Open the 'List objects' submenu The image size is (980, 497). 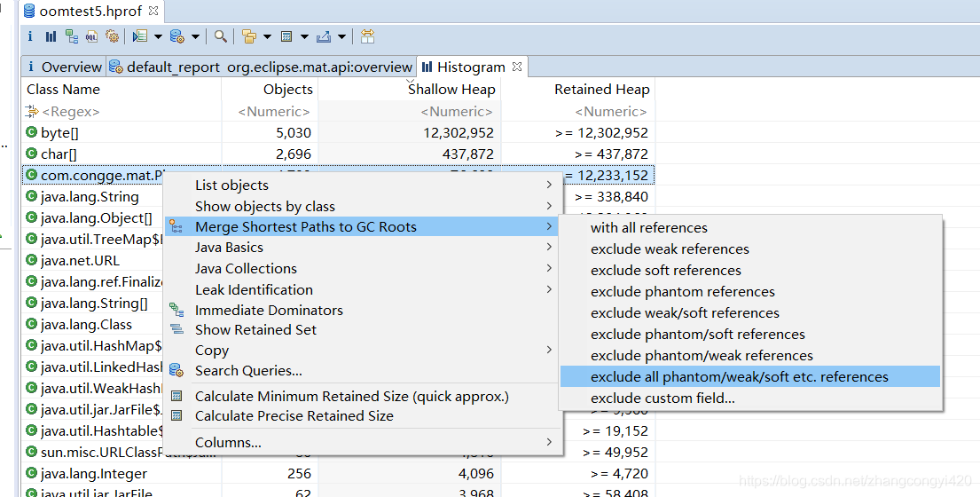coord(231,185)
